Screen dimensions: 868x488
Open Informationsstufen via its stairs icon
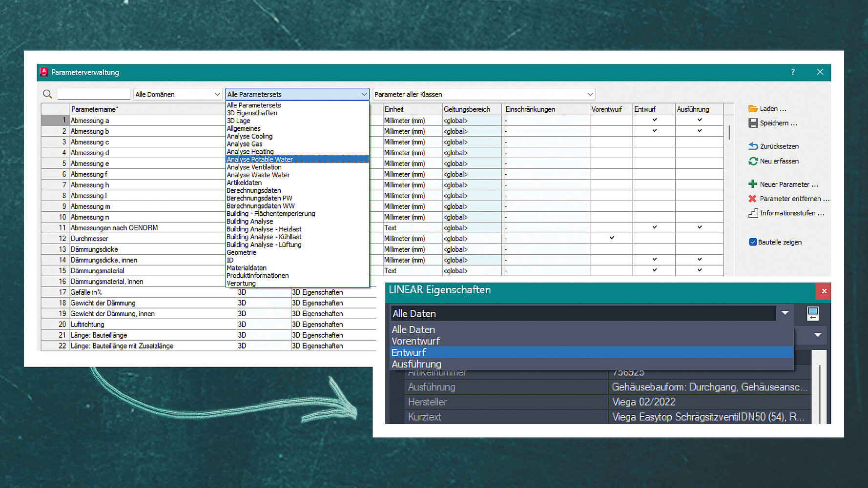click(x=753, y=213)
